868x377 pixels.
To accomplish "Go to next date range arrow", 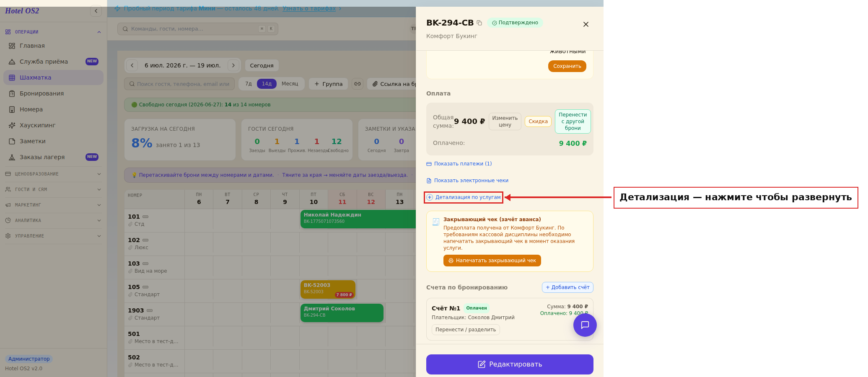I will click(233, 65).
